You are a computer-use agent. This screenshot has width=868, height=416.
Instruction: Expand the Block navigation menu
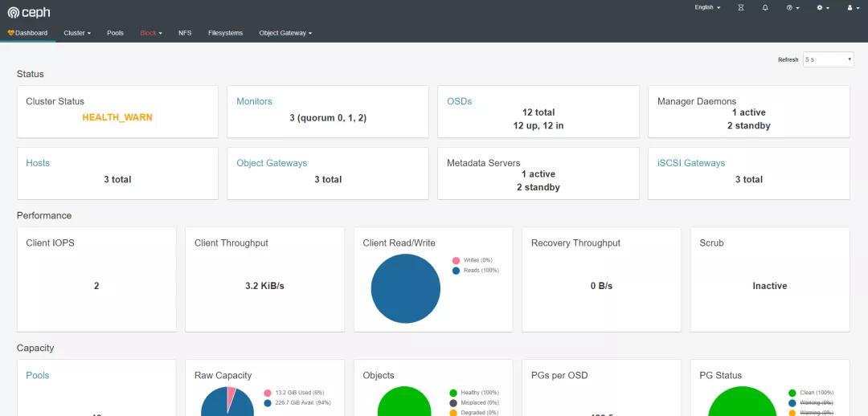tap(150, 33)
